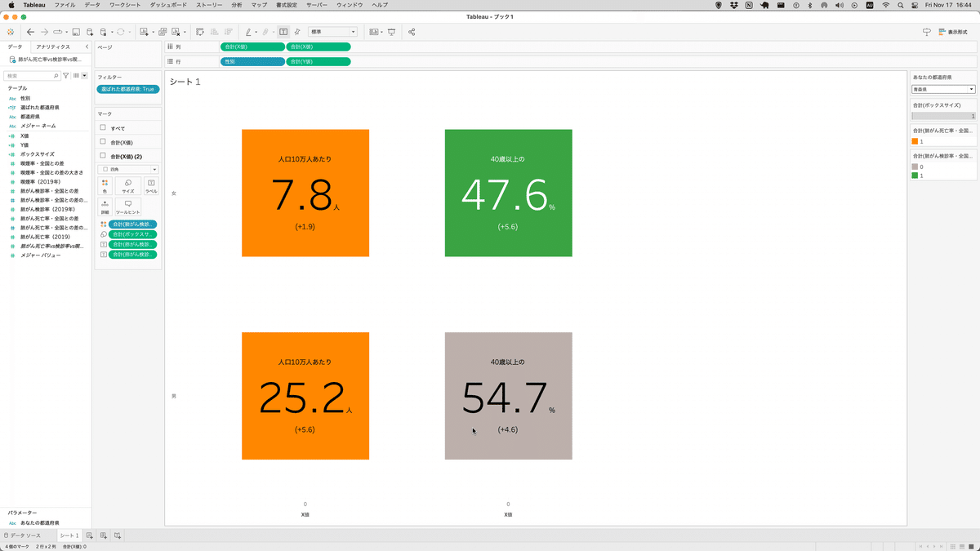Open the ファイル menu
This screenshot has width=980, height=551.
point(65,5)
